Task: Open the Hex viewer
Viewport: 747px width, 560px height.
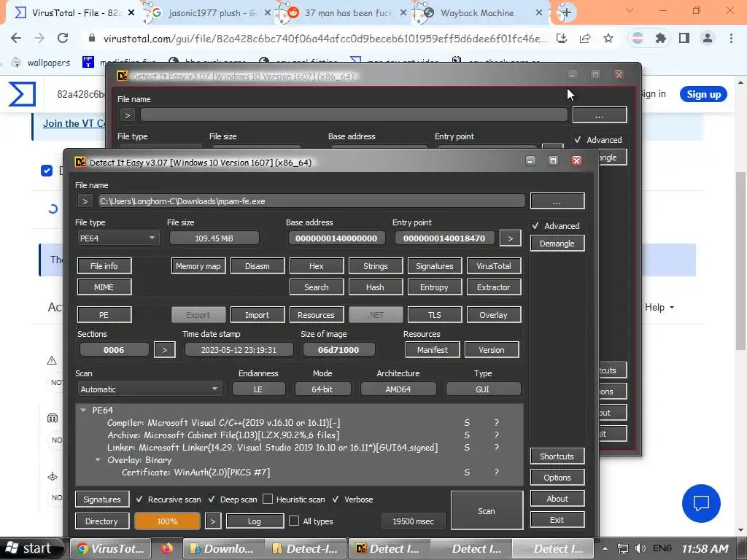Action: [317, 265]
